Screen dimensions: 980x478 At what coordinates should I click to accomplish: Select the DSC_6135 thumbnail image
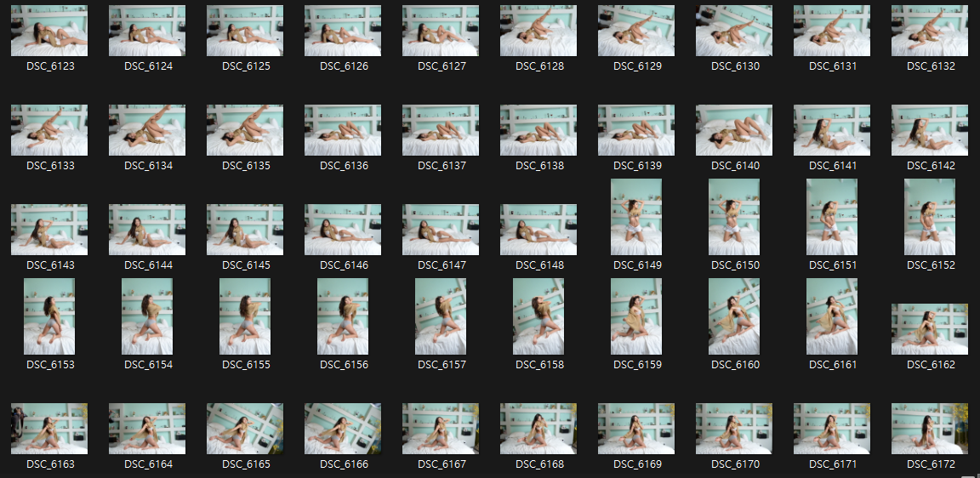[245, 130]
